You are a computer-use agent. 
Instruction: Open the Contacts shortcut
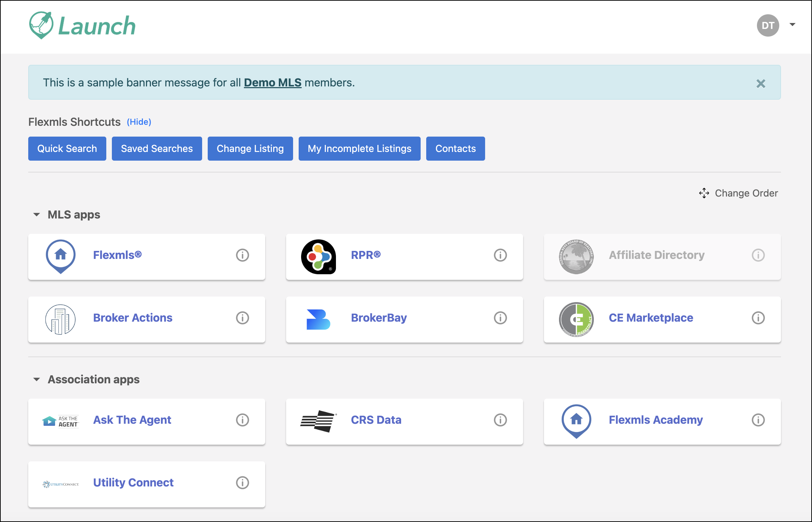click(455, 148)
